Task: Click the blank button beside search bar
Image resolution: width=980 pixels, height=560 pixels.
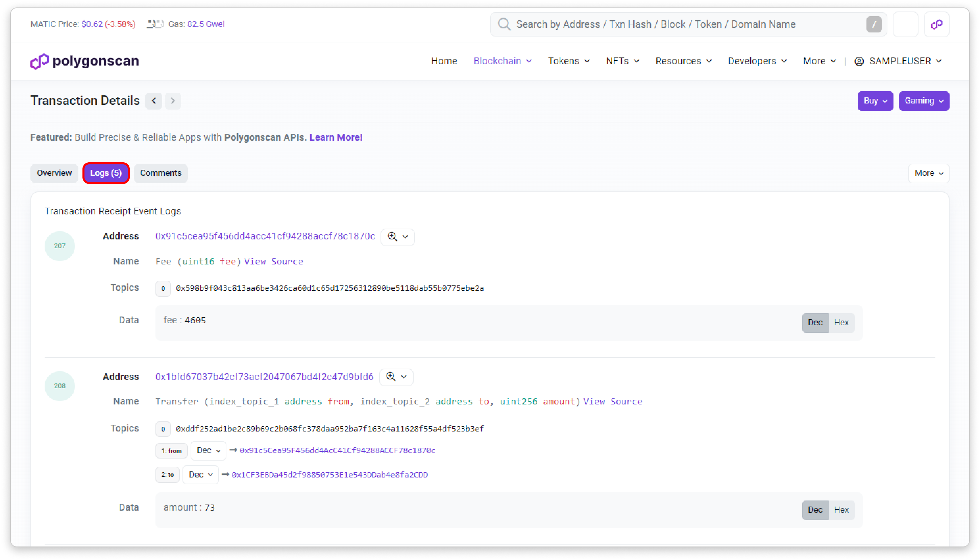Action: [905, 24]
